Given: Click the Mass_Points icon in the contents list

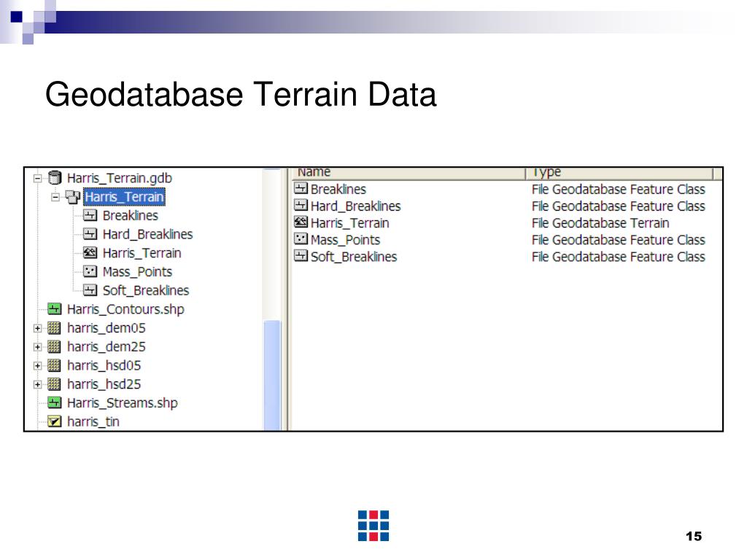Looking at the screenshot, I should click(x=301, y=239).
